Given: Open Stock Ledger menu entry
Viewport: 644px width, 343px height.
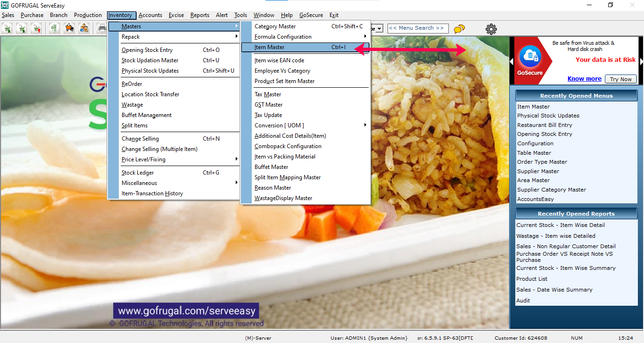Looking at the screenshot, I should (174, 173).
